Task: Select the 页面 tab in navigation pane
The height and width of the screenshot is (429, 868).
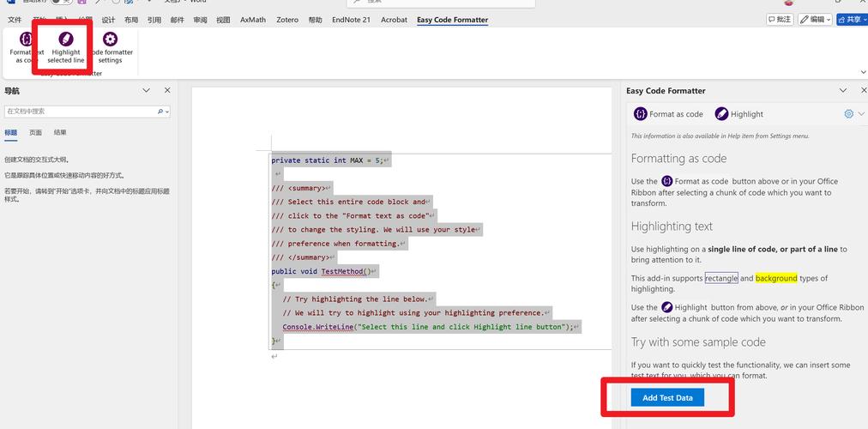Action: (x=35, y=133)
